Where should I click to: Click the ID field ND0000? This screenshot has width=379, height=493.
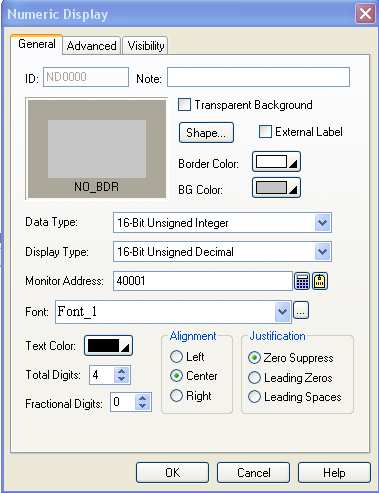click(86, 77)
